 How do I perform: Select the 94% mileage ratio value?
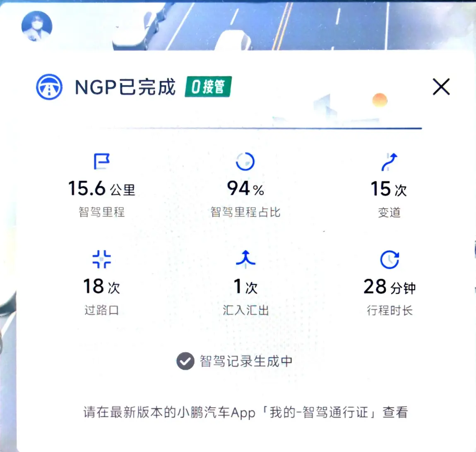(245, 189)
